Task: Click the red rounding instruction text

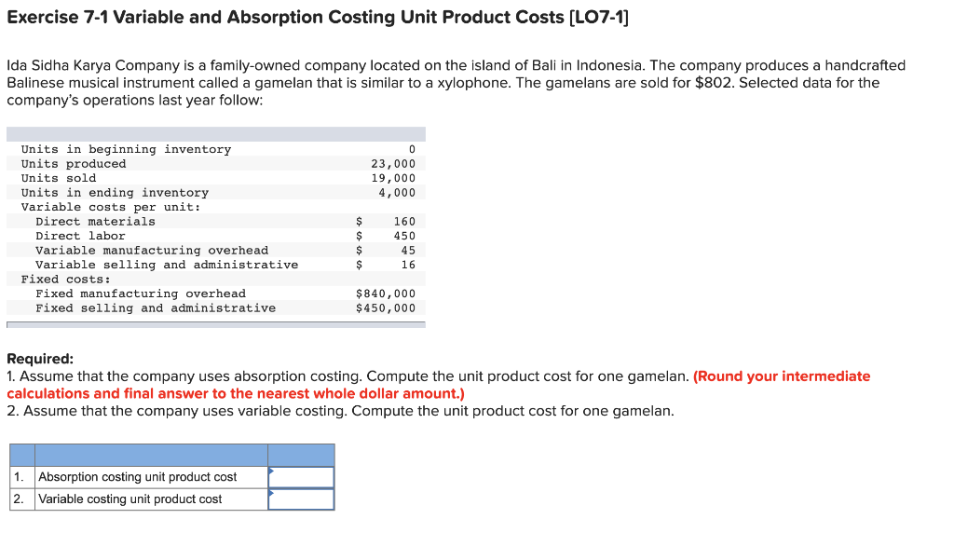Action: pos(689,376)
